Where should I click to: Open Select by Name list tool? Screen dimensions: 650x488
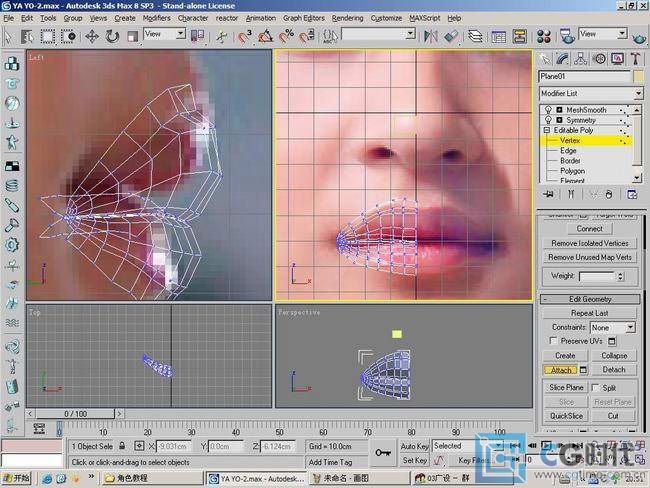(27, 36)
